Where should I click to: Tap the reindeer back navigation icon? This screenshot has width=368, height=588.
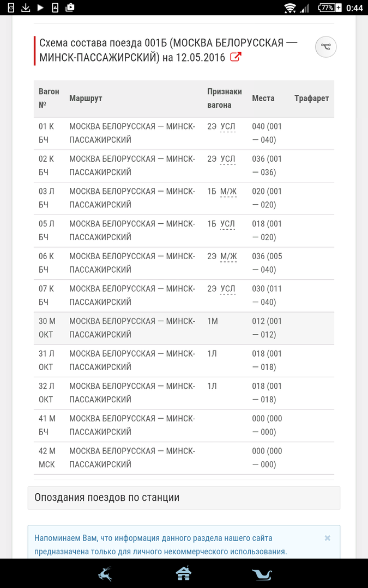click(x=105, y=573)
